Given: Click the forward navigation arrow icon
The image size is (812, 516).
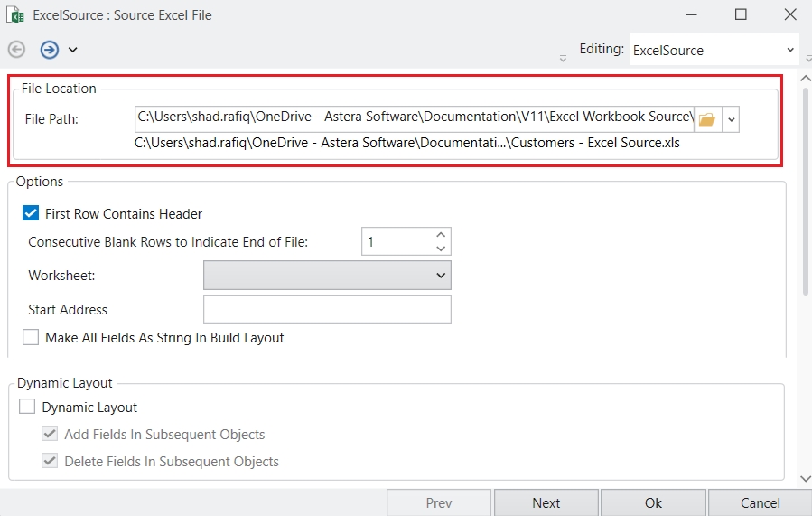Looking at the screenshot, I should pyautogui.click(x=49, y=50).
